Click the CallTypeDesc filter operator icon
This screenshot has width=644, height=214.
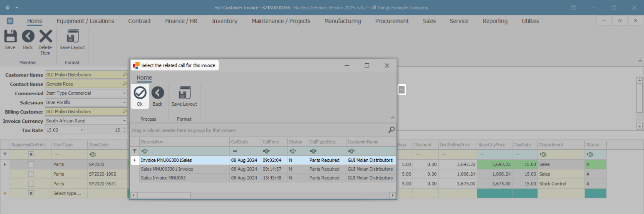(x=313, y=151)
